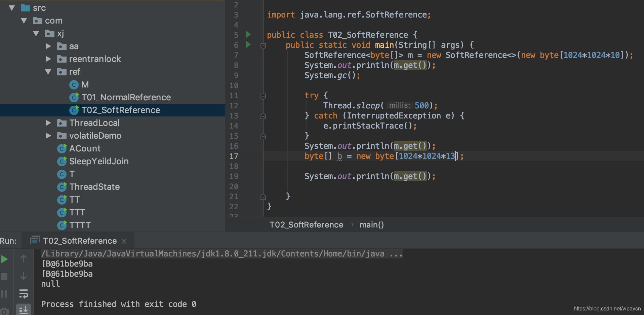Open the ACount class file
Viewport: 644px width, 315px height.
[85, 148]
